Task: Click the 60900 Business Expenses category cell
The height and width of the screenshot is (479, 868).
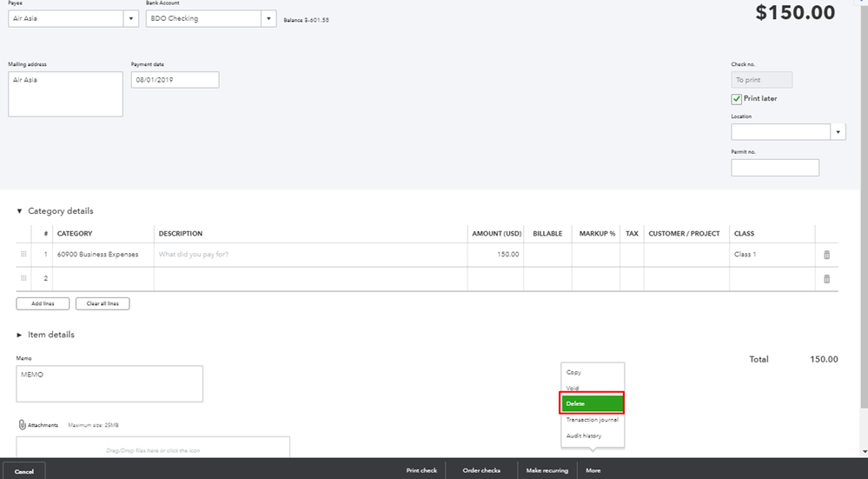Action: (x=103, y=255)
